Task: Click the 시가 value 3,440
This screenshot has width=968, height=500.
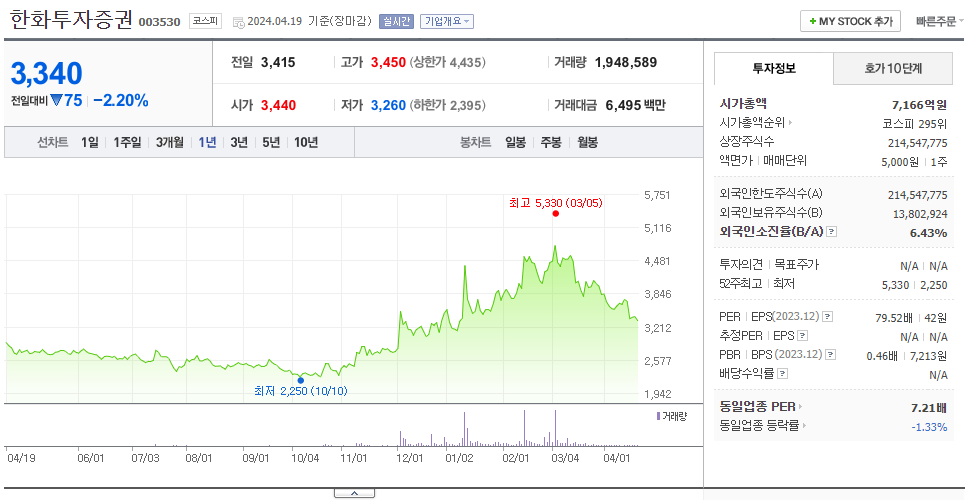Action: coord(278,106)
